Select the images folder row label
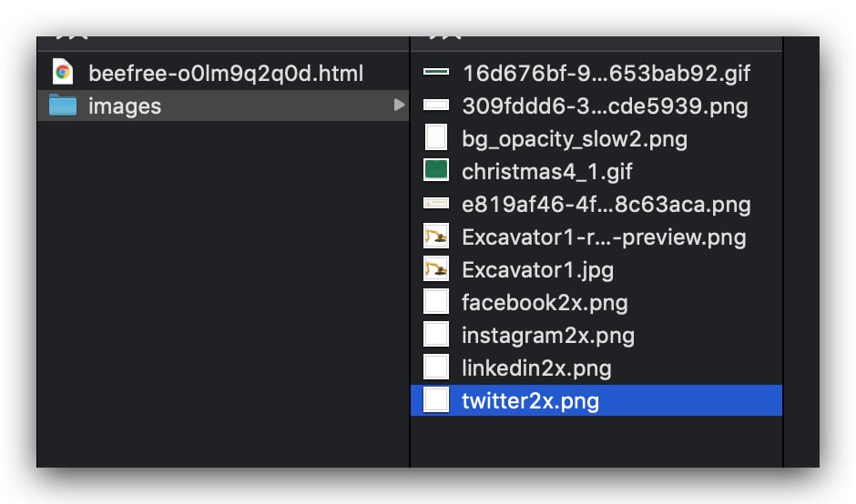Screen dimensions: 856x504 click(x=125, y=106)
